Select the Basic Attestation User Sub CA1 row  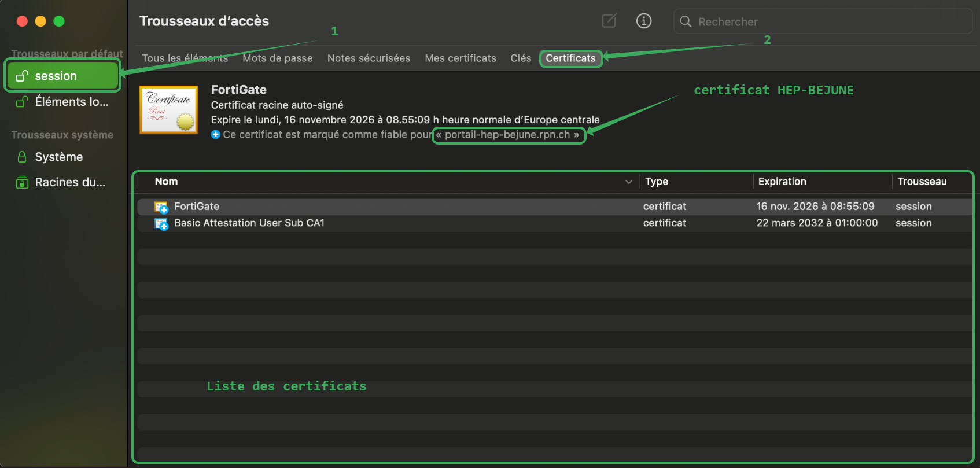[x=555, y=223]
